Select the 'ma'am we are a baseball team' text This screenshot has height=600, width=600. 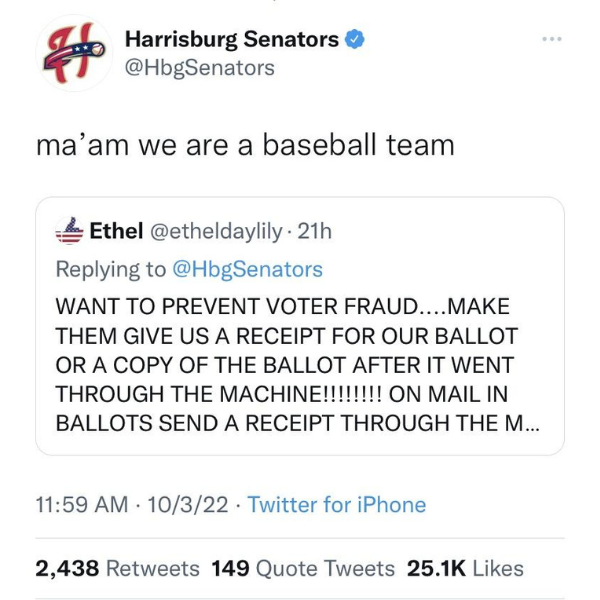245,145
